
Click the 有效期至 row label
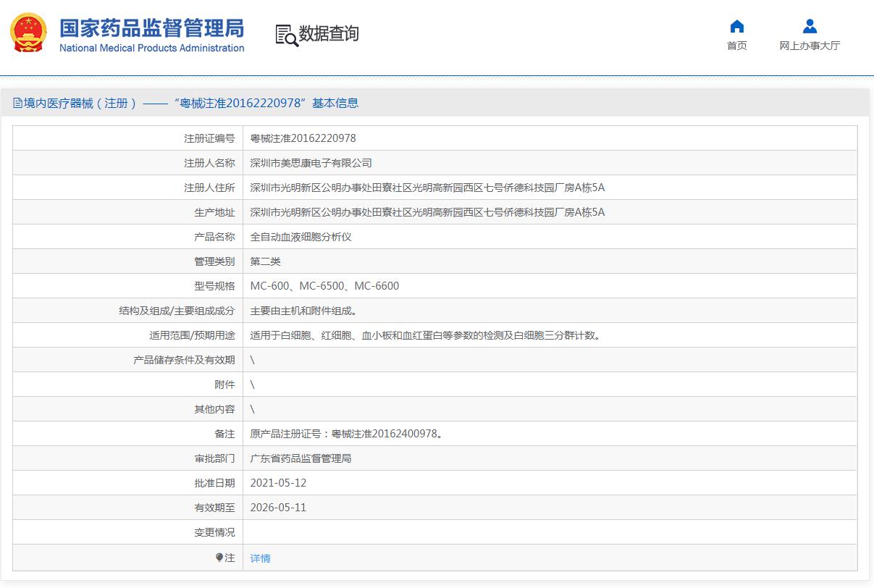click(214, 508)
